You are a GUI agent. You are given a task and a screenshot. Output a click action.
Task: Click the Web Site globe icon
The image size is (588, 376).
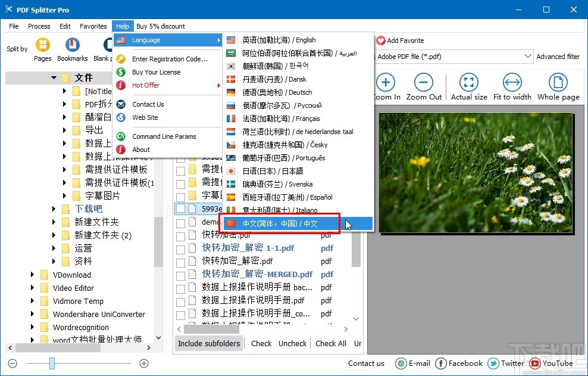121,117
